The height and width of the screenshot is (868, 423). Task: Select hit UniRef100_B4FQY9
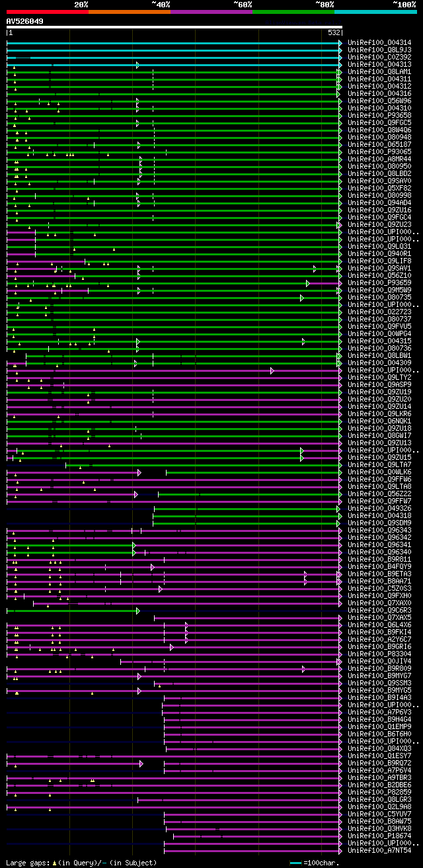coord(379,567)
